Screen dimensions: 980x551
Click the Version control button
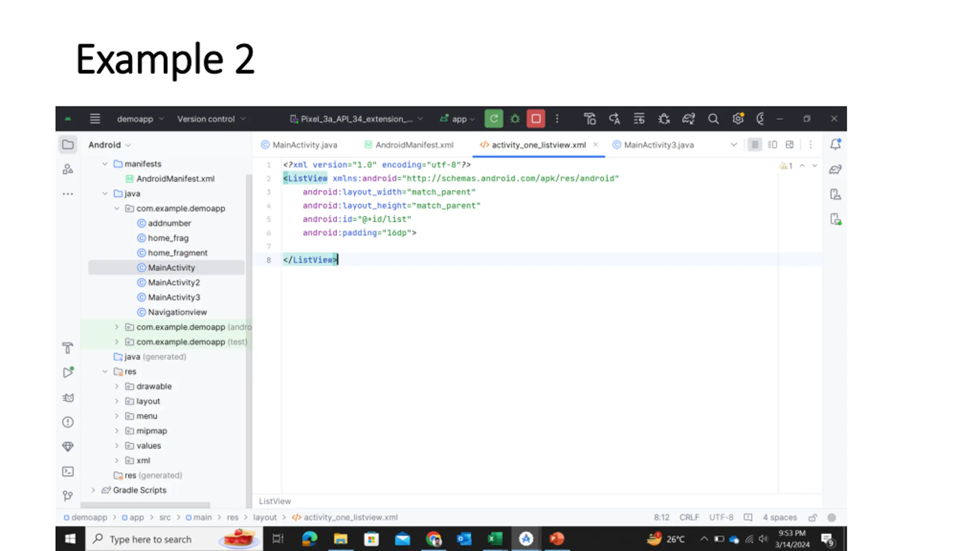point(211,119)
